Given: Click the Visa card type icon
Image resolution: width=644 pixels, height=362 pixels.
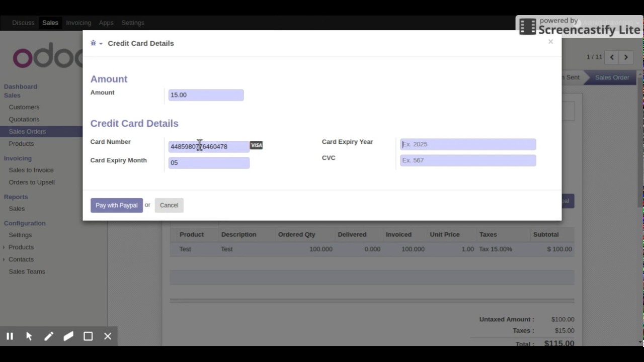Looking at the screenshot, I should [256, 145].
